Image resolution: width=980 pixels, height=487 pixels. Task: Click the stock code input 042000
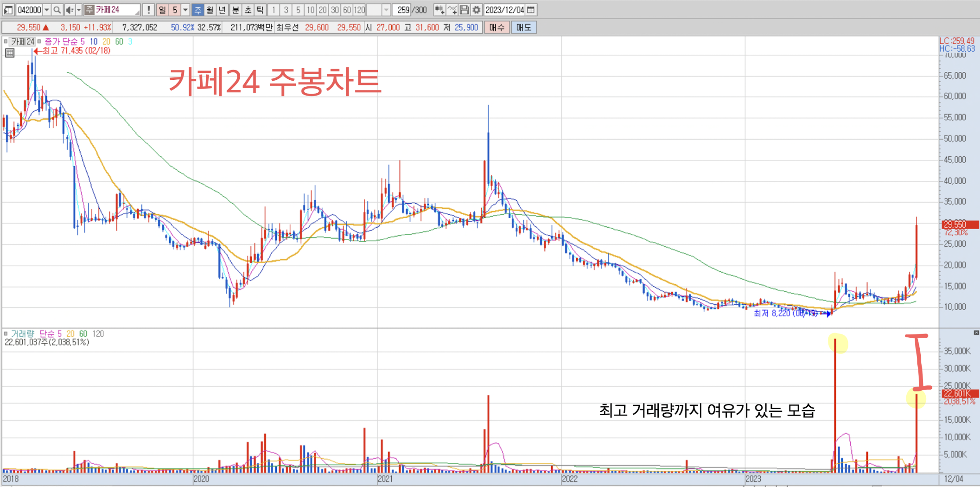[x=29, y=10]
